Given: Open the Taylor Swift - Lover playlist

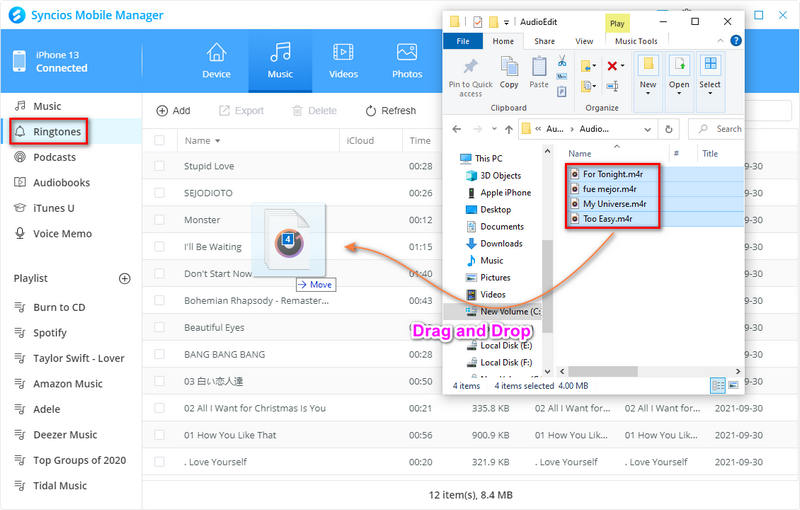Looking at the screenshot, I should tap(78, 358).
